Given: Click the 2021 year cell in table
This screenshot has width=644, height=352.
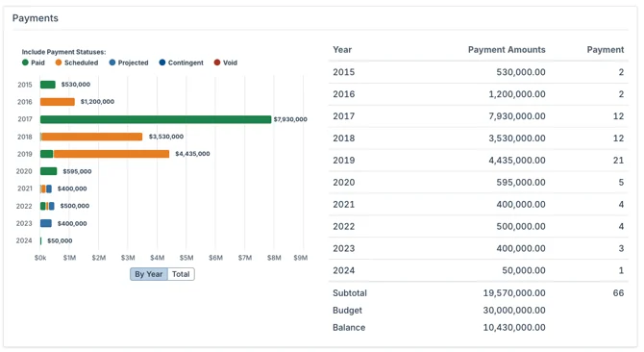Looking at the screenshot, I should click(x=344, y=205).
